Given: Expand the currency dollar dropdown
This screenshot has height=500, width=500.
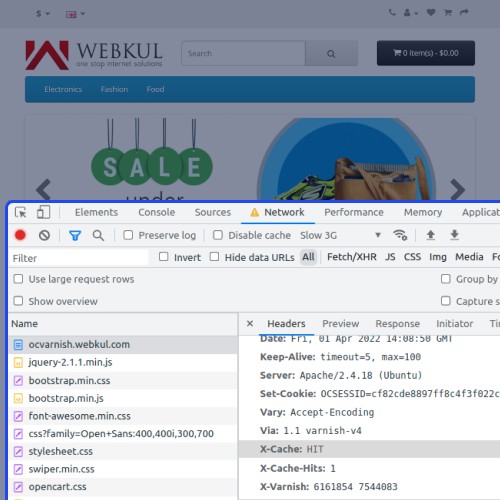Looking at the screenshot, I should pos(43,14).
